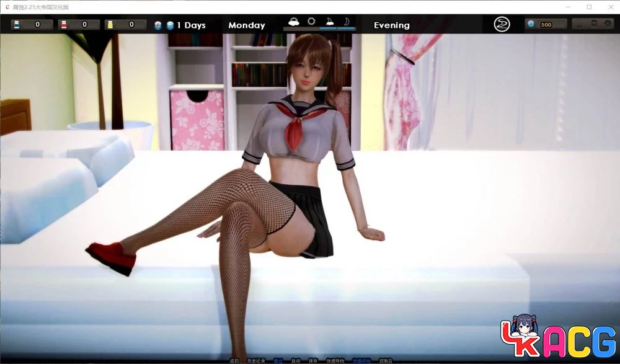
Task: Click the "Evening" time label
Action: click(x=392, y=25)
